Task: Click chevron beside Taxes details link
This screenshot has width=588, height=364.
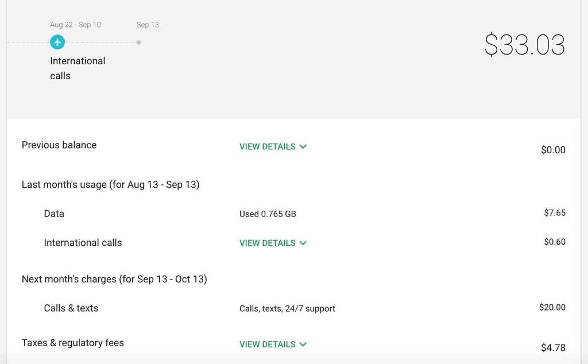Action: pos(303,344)
